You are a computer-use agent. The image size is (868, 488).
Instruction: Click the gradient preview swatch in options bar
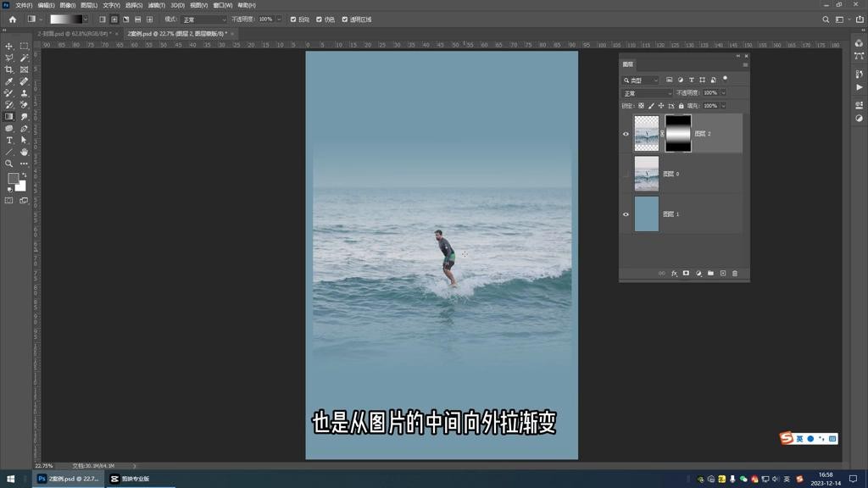tap(66, 19)
